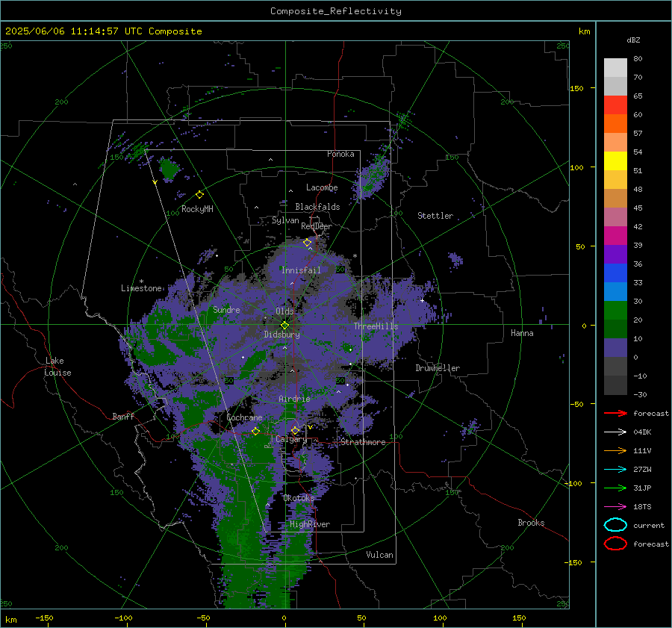
Task: Click the Banff town label
Action: (123, 416)
